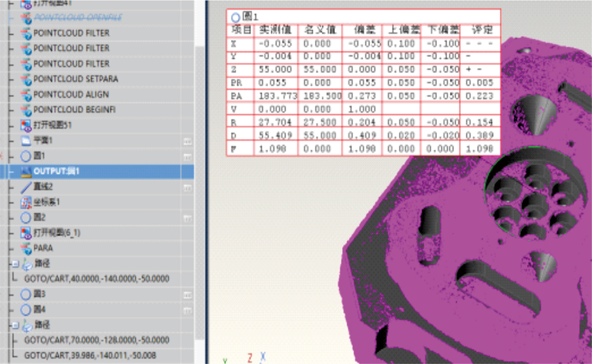Toggle report table icon for 圆1 row
The height and width of the screenshot is (364, 592).
pos(187,157)
